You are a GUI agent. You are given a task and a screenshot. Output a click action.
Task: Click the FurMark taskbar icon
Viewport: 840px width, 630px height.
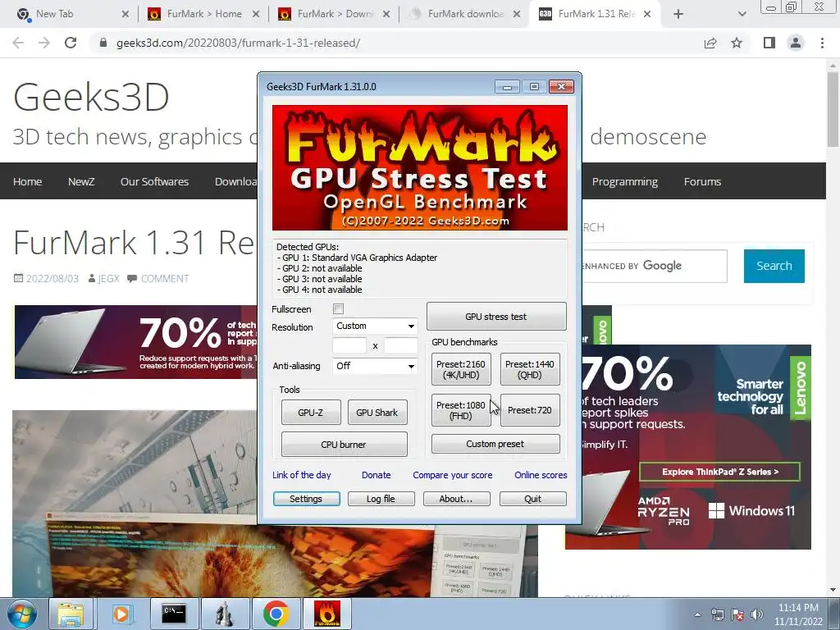(327, 614)
